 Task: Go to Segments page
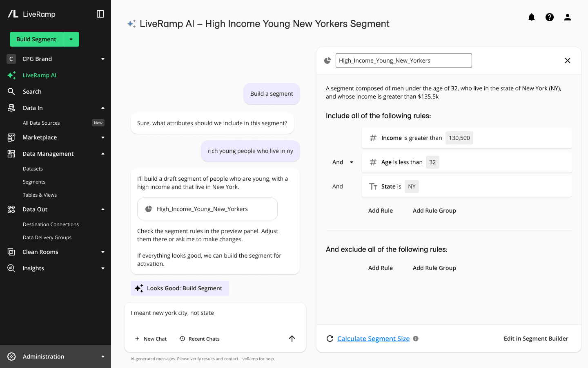[34, 182]
